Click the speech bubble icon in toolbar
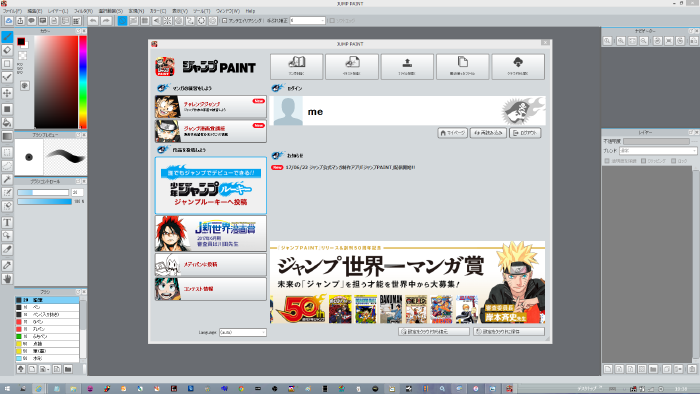 pos(31,21)
